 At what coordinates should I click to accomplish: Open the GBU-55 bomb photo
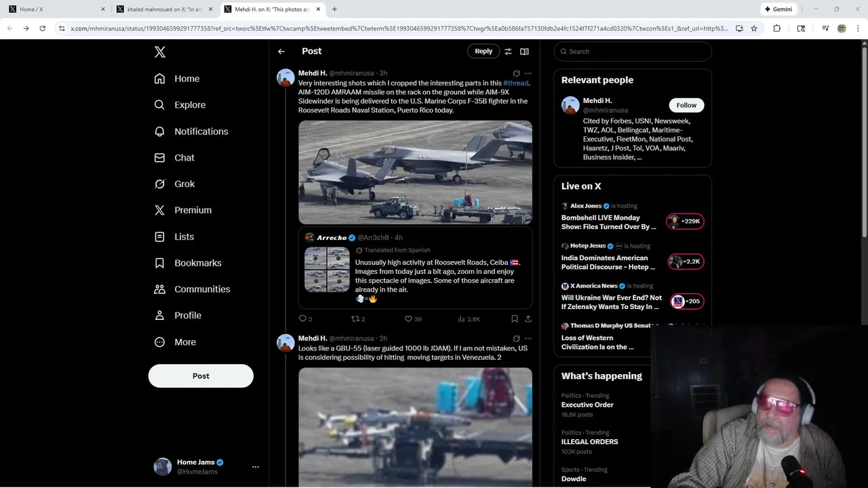[415, 427]
